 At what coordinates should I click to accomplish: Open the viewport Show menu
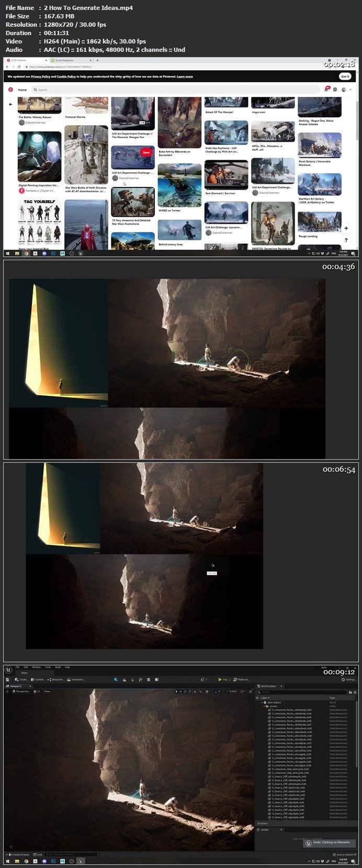(47, 692)
